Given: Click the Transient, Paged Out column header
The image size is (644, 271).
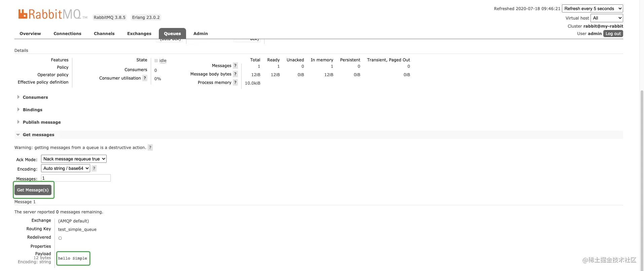Looking at the screenshot, I should click(389, 60).
